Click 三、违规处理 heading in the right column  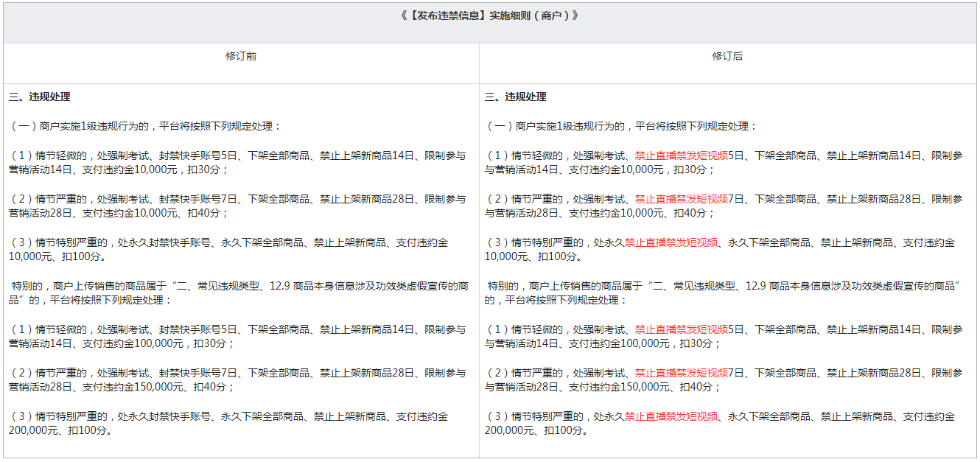coord(516,97)
